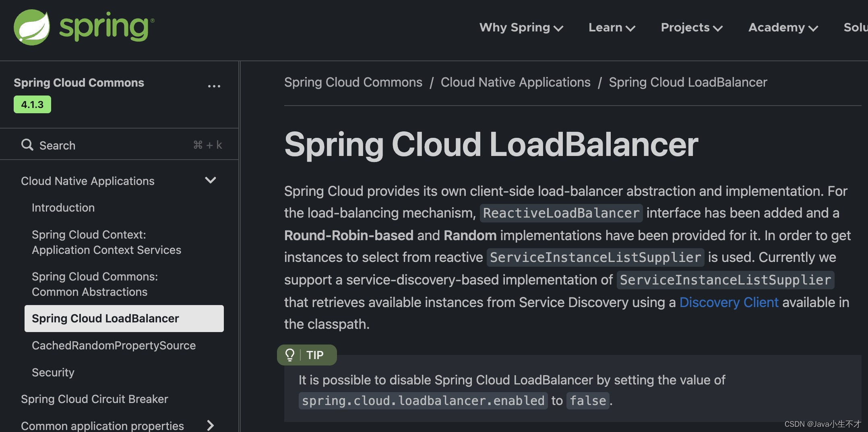This screenshot has height=432, width=868.
Task: Open the Security sidebar entry
Action: coord(53,372)
